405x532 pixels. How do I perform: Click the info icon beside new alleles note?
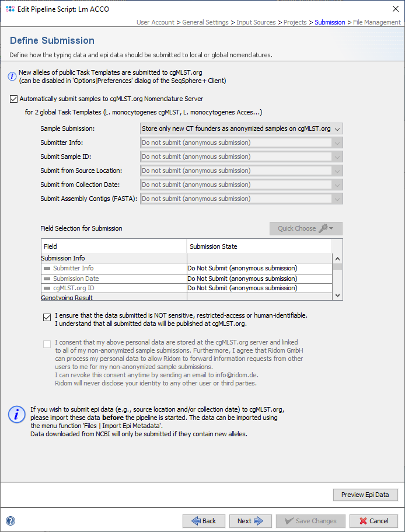[12, 77]
